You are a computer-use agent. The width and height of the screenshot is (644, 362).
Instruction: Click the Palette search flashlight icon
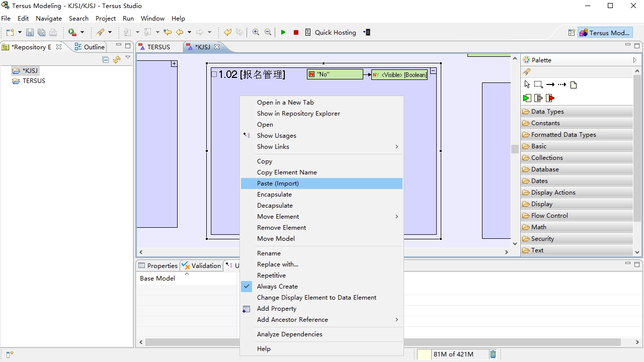(x=526, y=72)
